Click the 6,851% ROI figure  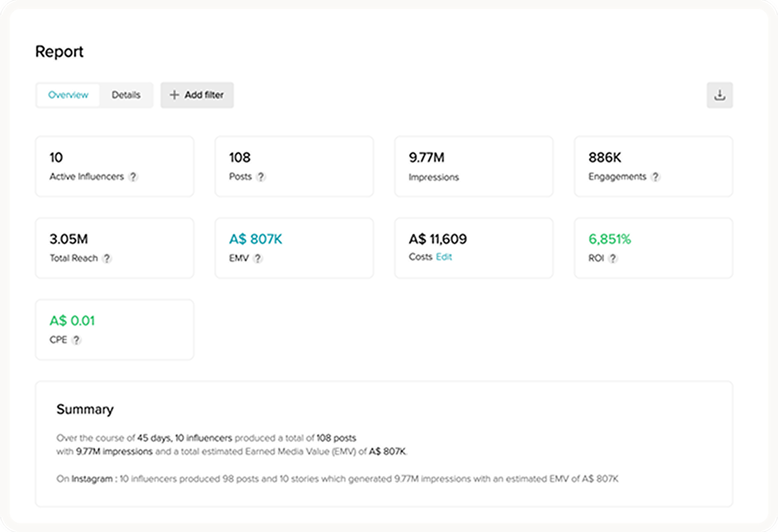tap(609, 239)
